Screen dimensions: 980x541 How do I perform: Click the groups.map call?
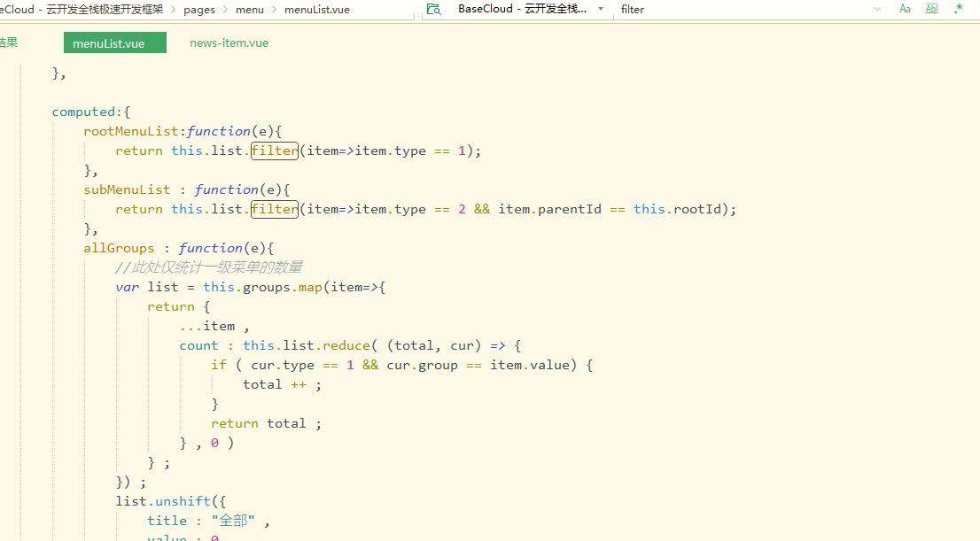click(283, 287)
